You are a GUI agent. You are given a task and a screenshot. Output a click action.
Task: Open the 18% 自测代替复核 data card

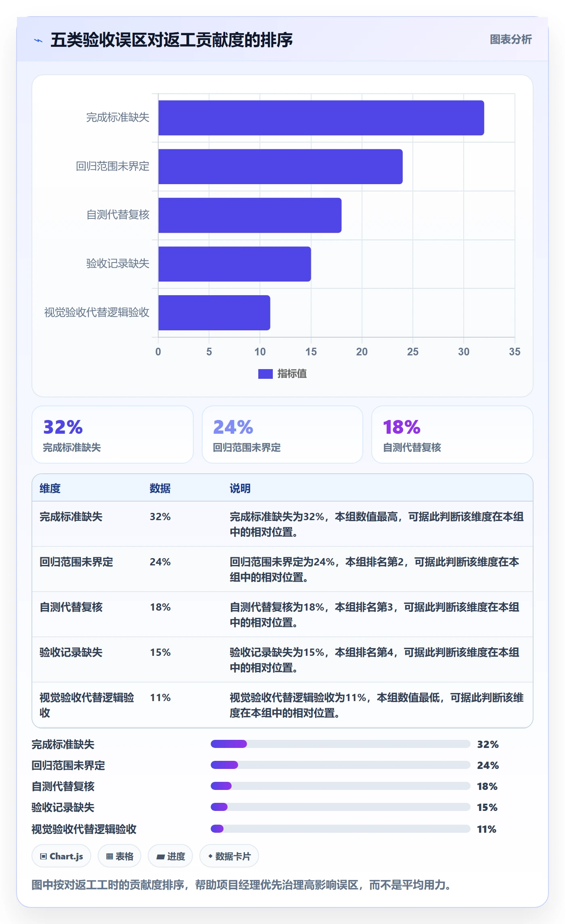click(452, 435)
